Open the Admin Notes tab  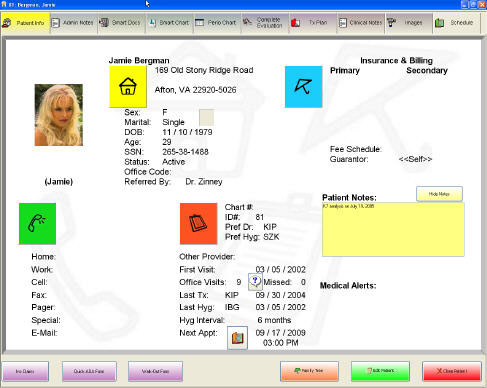point(74,23)
